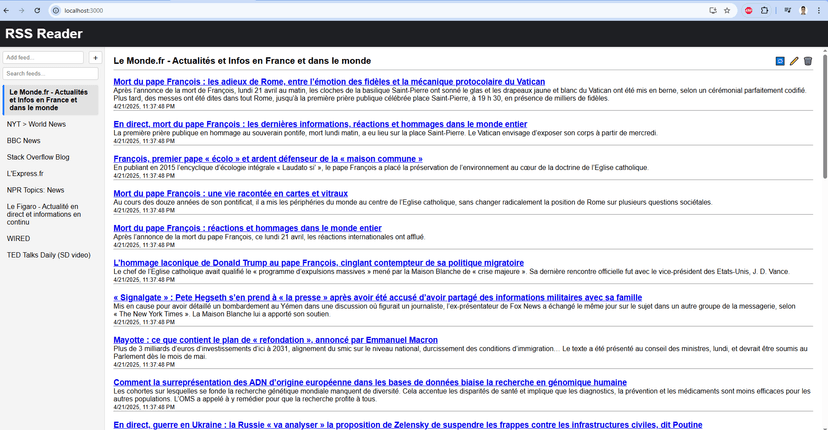Click summary 'Plus de 3 milliards d'euros d'investissements'
Viewport: 828px width, 430px height.
coord(460,352)
